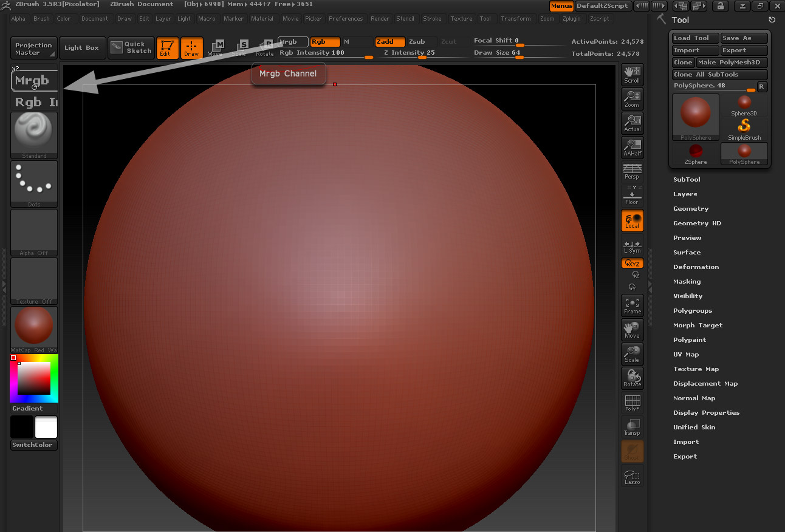Viewport: 785px width, 532px height.
Task: Disable Zadd sculpting mode
Action: (x=389, y=41)
